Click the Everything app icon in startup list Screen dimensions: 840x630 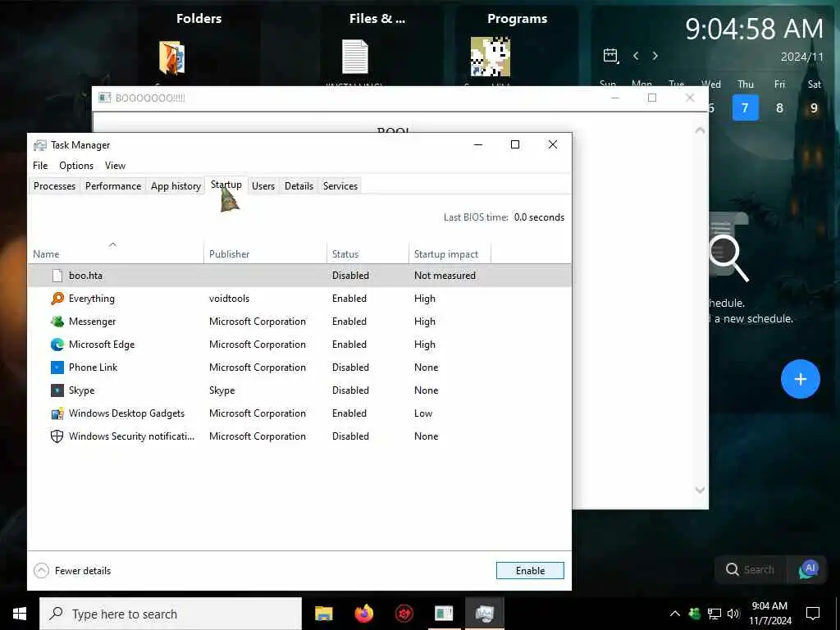(x=57, y=299)
